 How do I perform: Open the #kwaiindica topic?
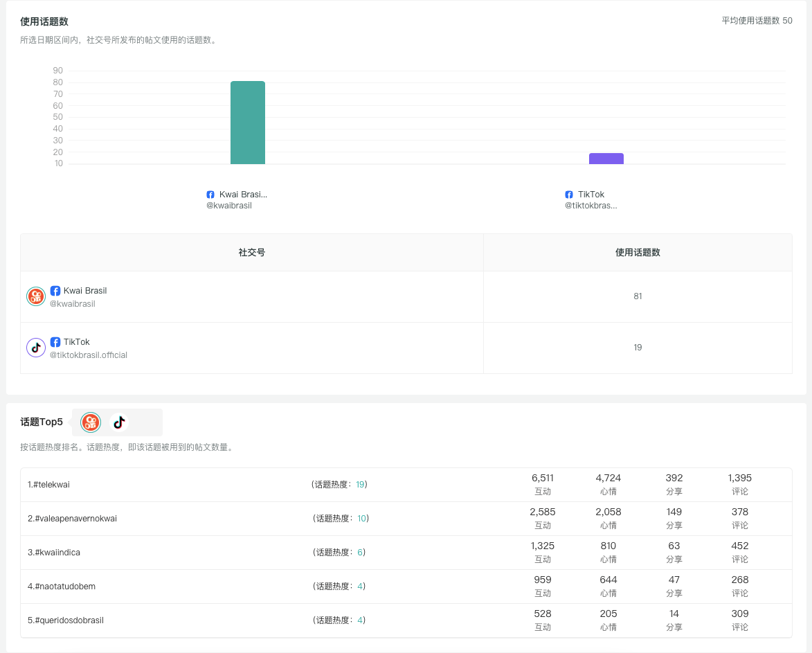click(57, 553)
